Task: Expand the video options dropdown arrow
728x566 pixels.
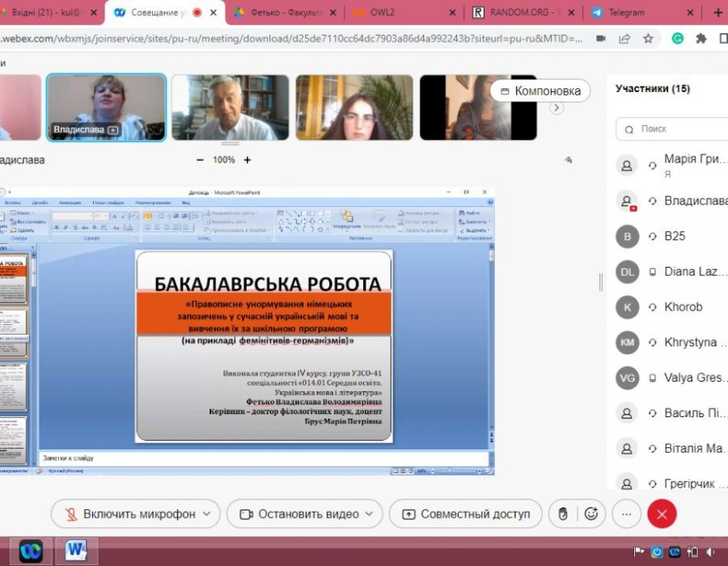Action: pos(369,513)
